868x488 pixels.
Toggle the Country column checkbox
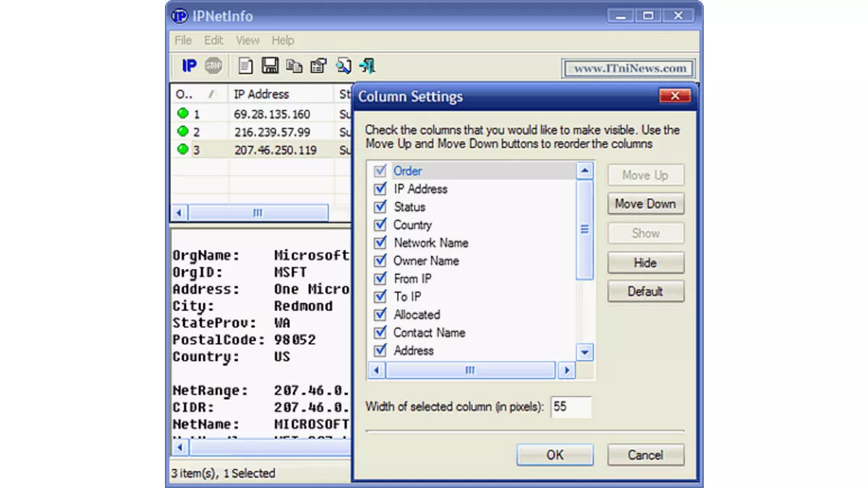point(380,226)
